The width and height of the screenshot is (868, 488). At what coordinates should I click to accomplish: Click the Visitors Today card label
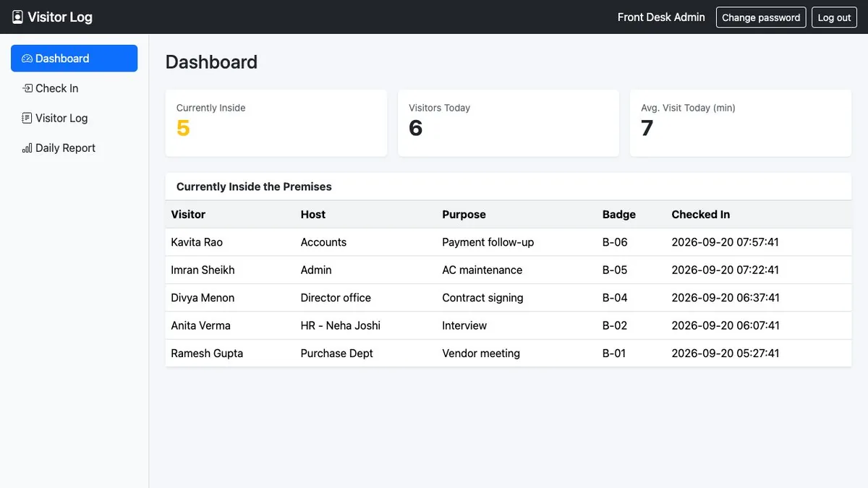coord(439,108)
